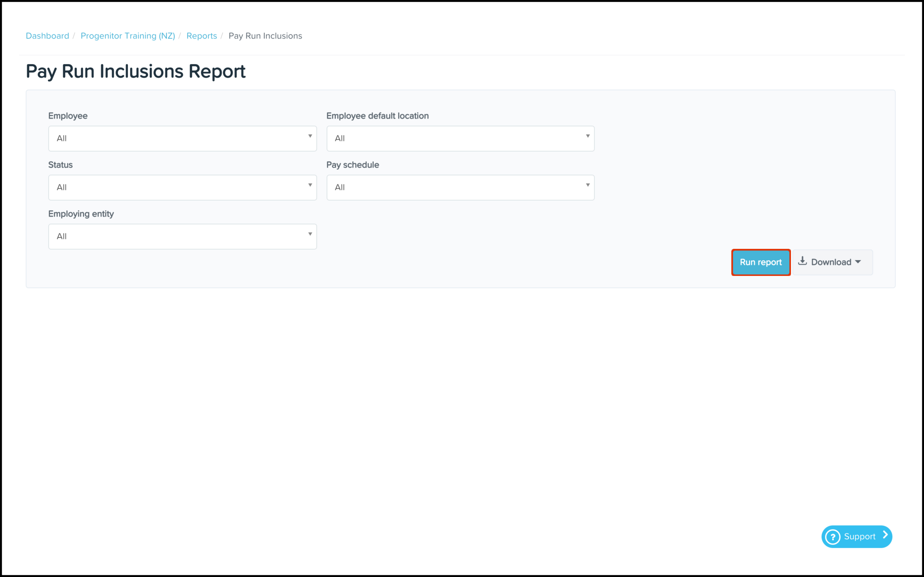This screenshot has height=577, width=924.
Task: Click the Status dropdown arrow
Action: click(x=310, y=185)
